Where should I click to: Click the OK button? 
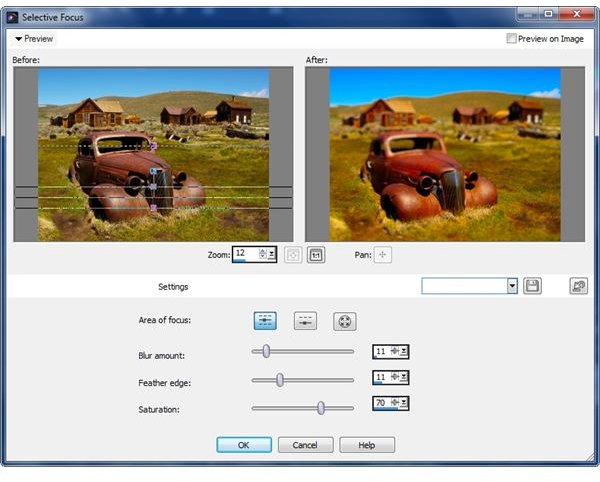(244, 445)
